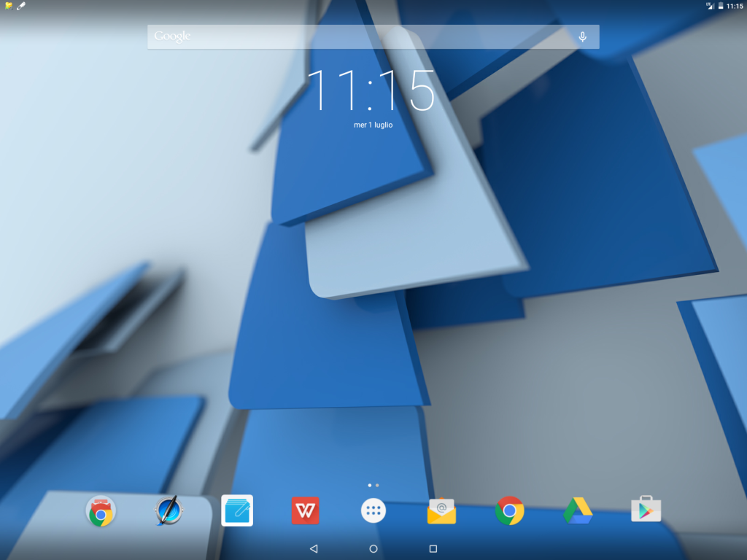Screen dimensions: 747x560
Task: Launch the Google Play Store
Action: [646, 509]
